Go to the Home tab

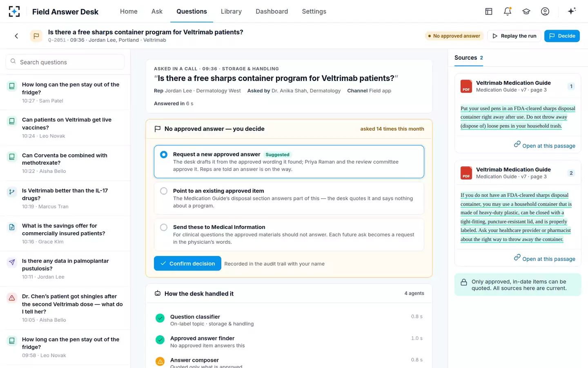click(129, 11)
